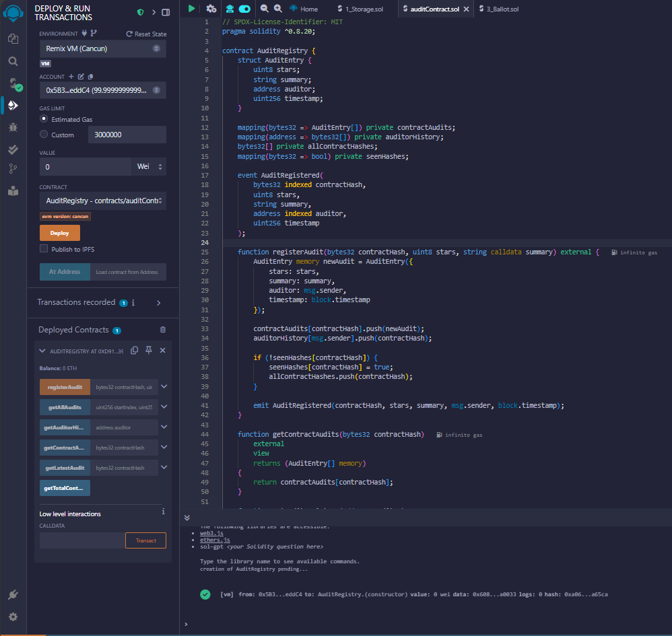The width and height of the screenshot is (672, 636).
Task: Run script with the green play icon
Action: [x=192, y=9]
